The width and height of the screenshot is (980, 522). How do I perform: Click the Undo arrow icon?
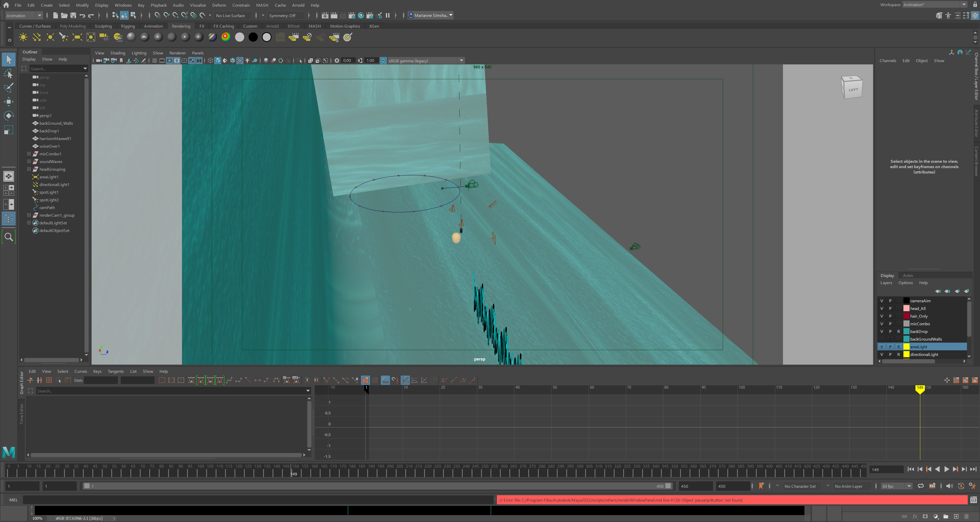pos(82,15)
